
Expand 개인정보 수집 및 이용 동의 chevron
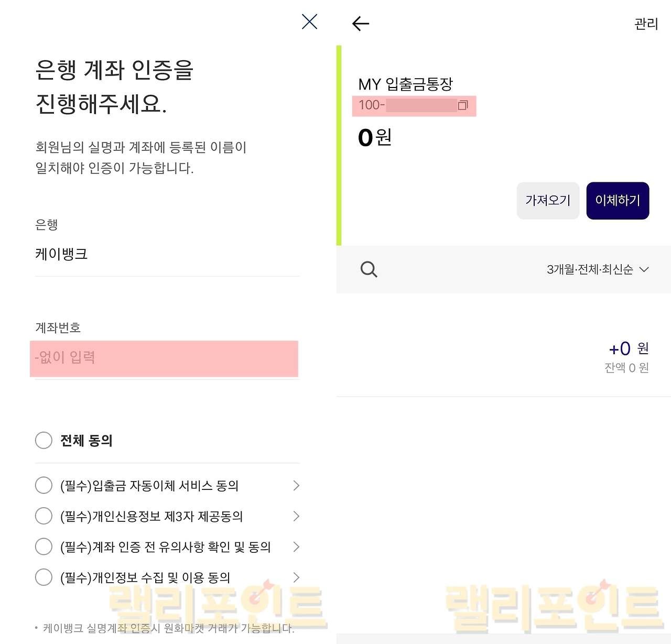click(x=296, y=577)
